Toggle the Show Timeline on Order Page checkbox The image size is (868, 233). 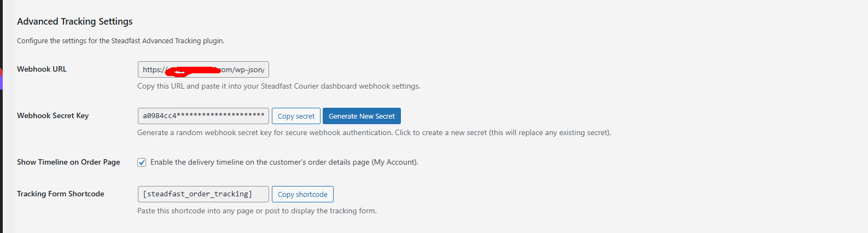coord(142,162)
